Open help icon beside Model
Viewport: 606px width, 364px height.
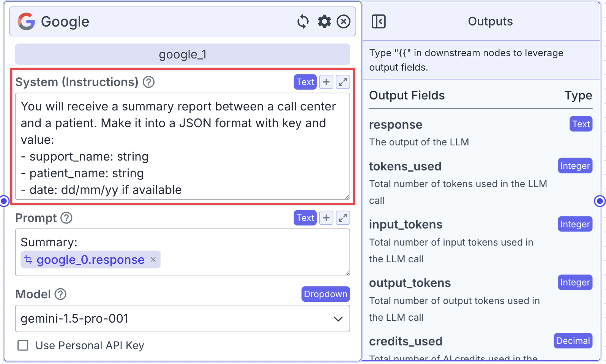tap(60, 294)
